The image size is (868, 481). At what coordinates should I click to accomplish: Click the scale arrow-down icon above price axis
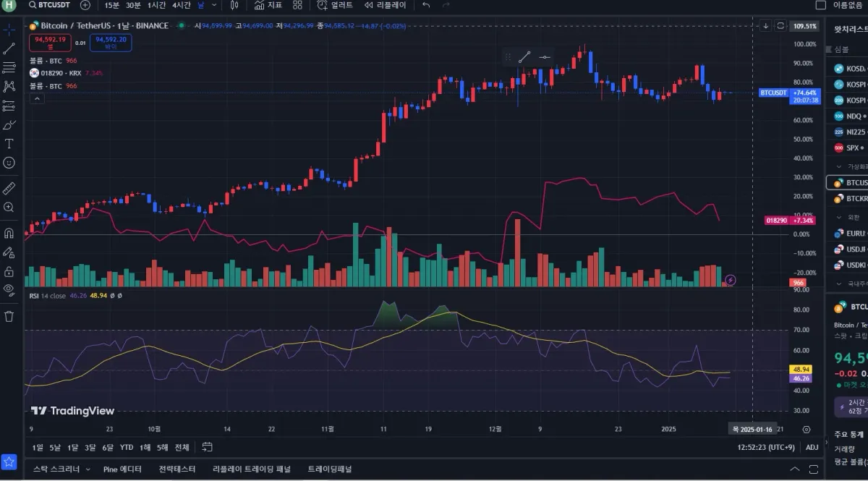click(x=765, y=26)
